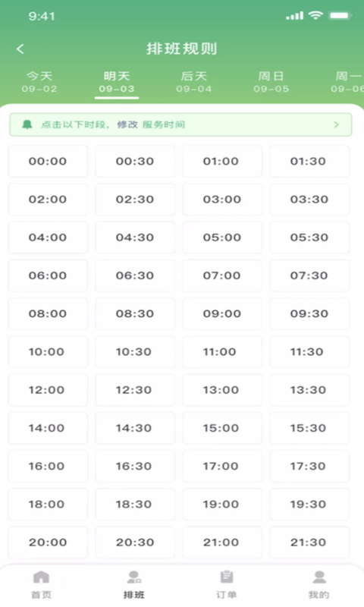
Task: Toggle the 08:00 time slot
Action: (48, 313)
